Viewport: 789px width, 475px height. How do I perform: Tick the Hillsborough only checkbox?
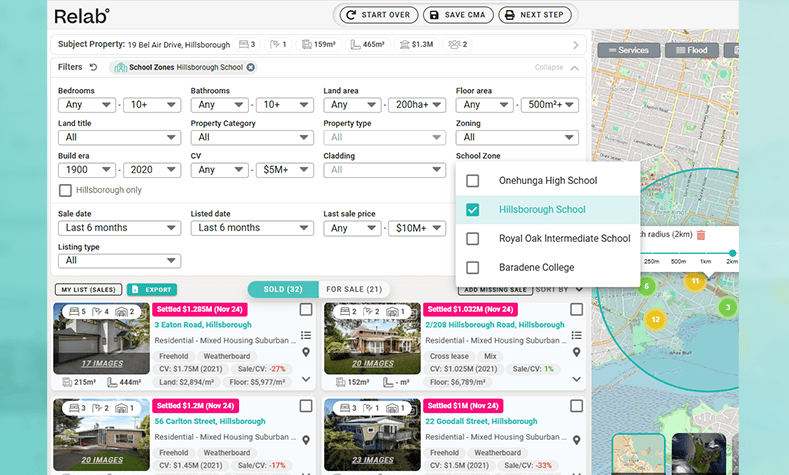pyautogui.click(x=65, y=190)
